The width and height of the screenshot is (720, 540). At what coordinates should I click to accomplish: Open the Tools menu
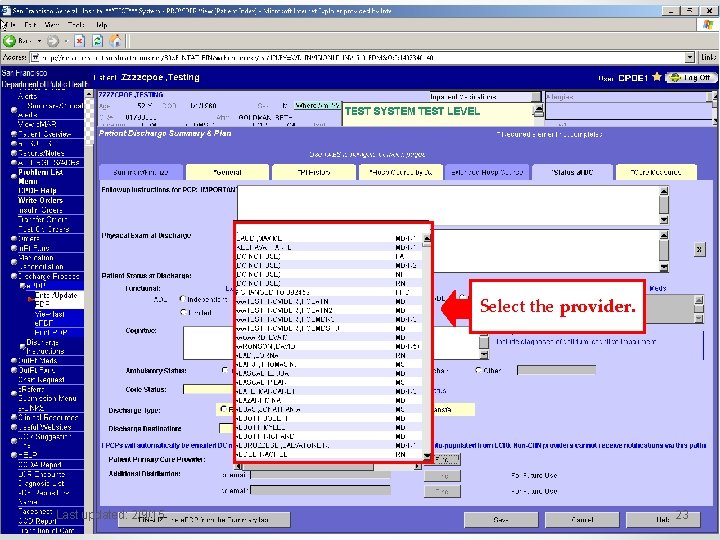[x=76, y=25]
